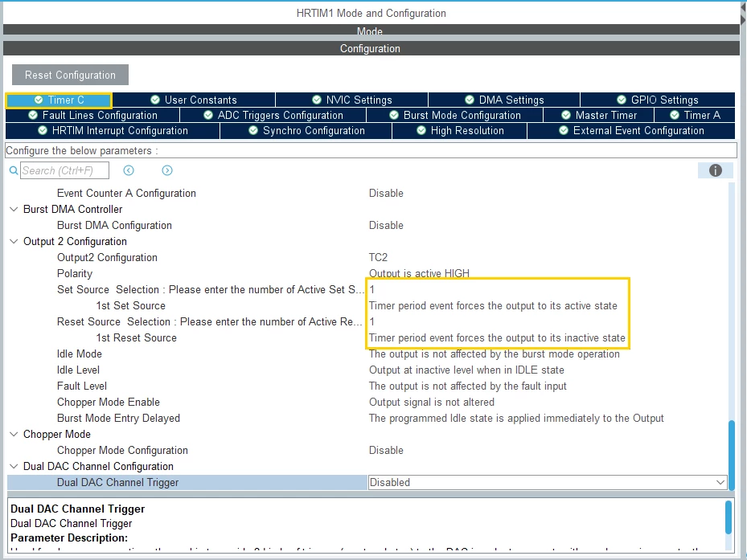Select the Burst Mode Entry Delayed row

coord(367,418)
